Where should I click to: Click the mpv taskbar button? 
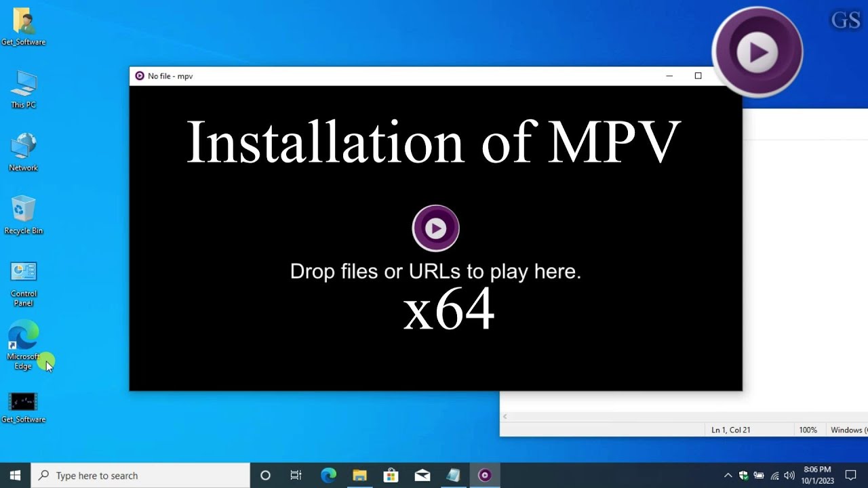[484, 475]
